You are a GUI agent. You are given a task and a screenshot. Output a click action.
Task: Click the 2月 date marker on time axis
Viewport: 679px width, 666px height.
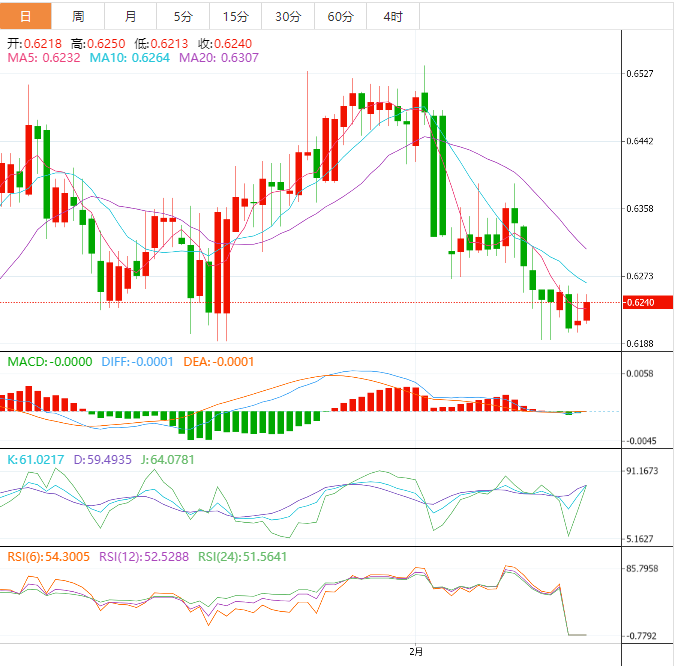click(416, 651)
